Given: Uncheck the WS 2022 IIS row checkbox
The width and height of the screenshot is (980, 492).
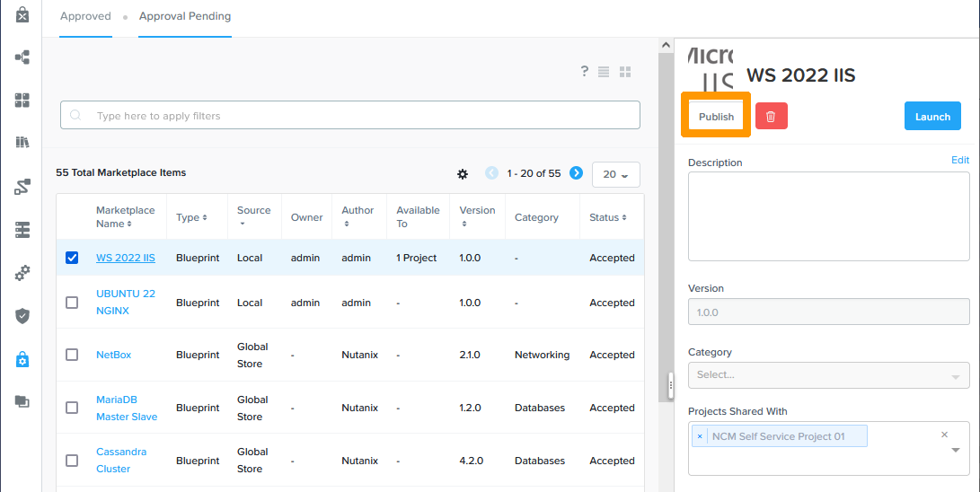Looking at the screenshot, I should (x=72, y=258).
